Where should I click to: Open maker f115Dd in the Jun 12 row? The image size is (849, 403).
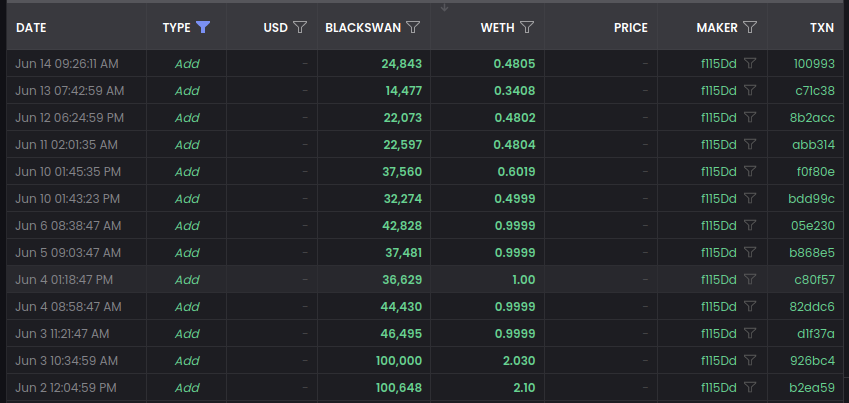click(x=719, y=118)
